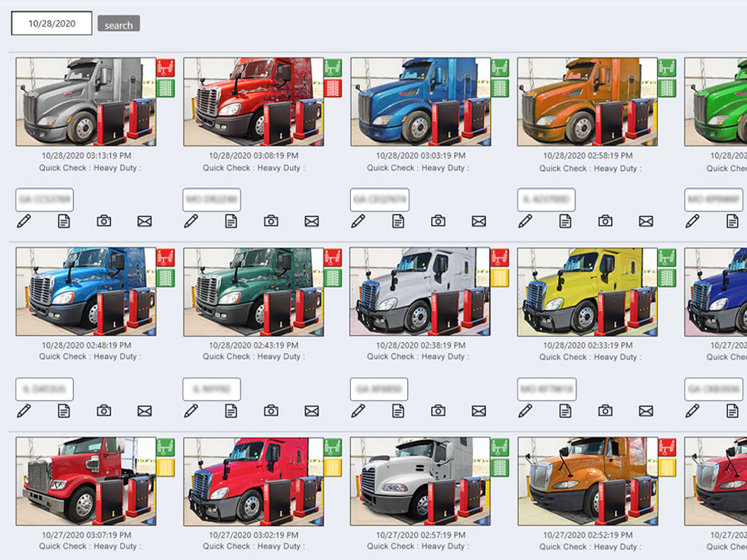Click green tire tread icon on 03:13:19 PM card
The width and height of the screenshot is (747, 560).
[x=165, y=88]
